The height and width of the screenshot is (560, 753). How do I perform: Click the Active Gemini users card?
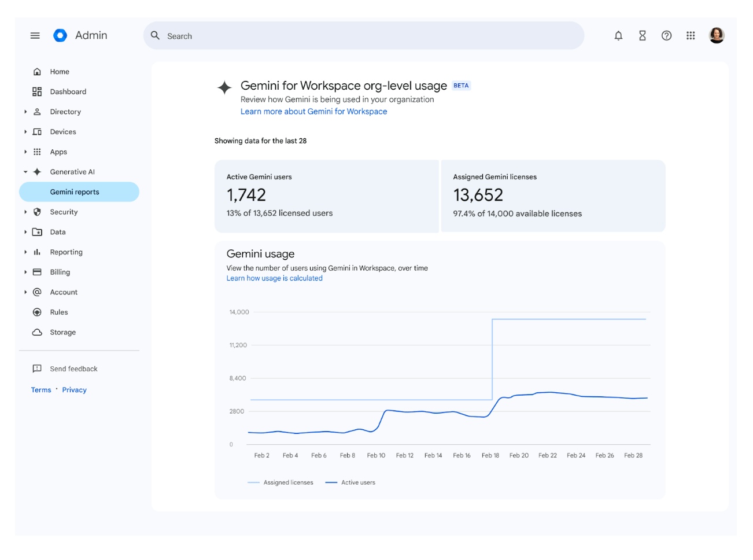tap(327, 196)
